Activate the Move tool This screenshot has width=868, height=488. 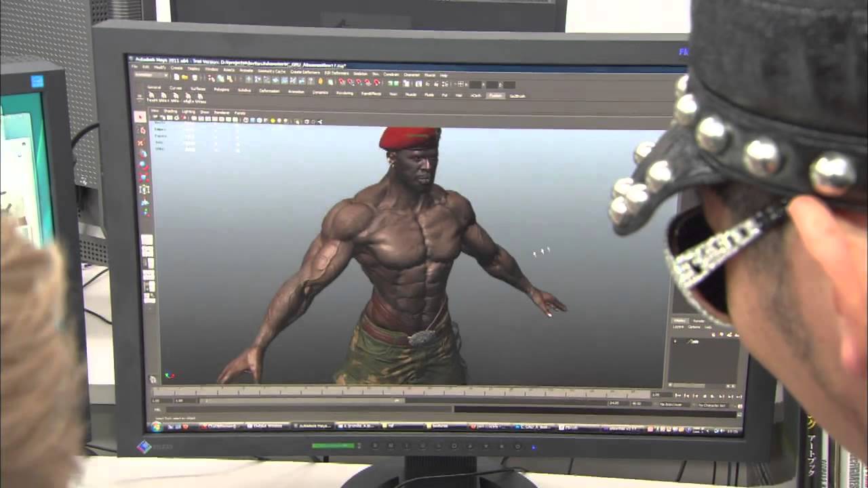[142, 154]
